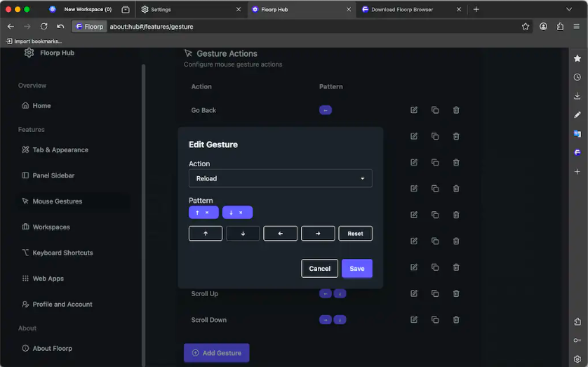Click the edit icon for Go Back gesture
The width and height of the screenshot is (588, 367).
(x=414, y=110)
